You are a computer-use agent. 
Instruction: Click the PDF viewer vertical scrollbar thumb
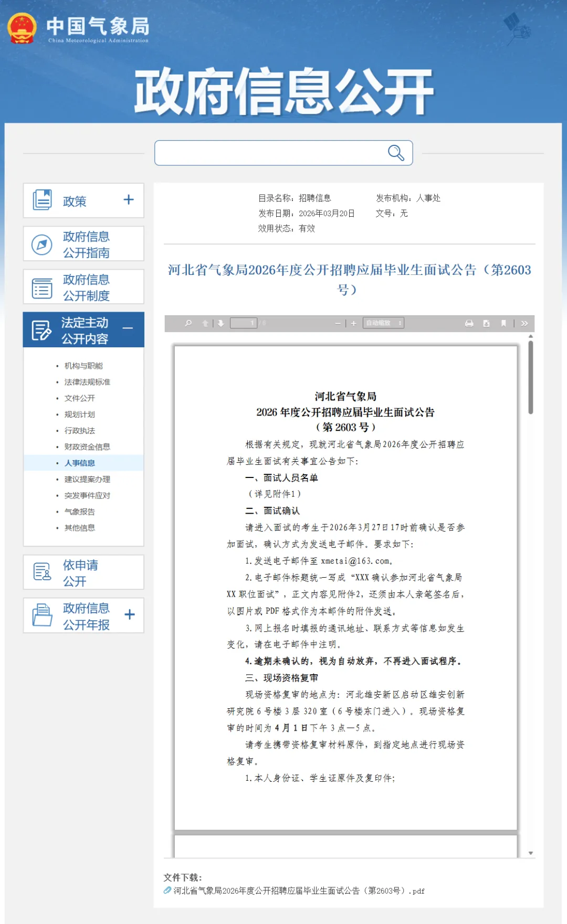[x=531, y=377]
